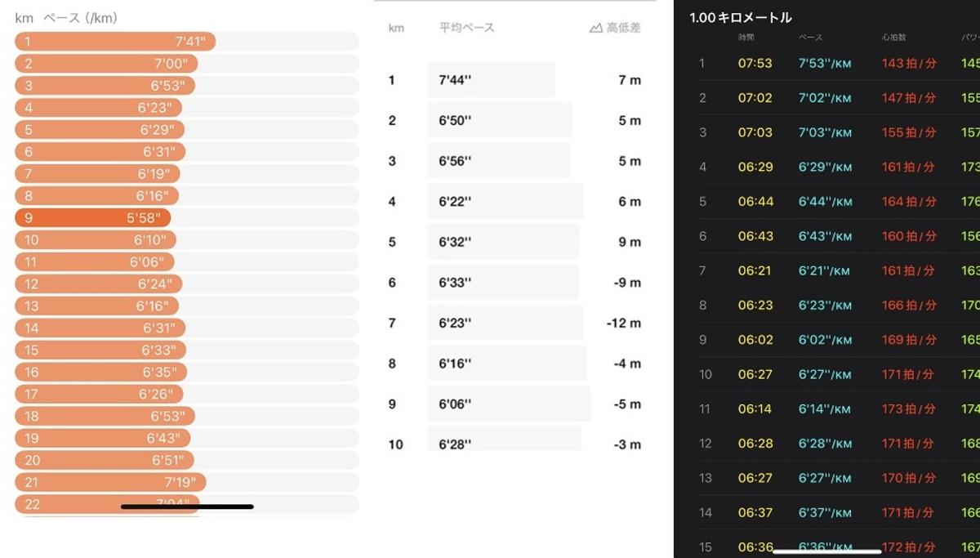Click the 心拍数 column header

click(x=894, y=38)
